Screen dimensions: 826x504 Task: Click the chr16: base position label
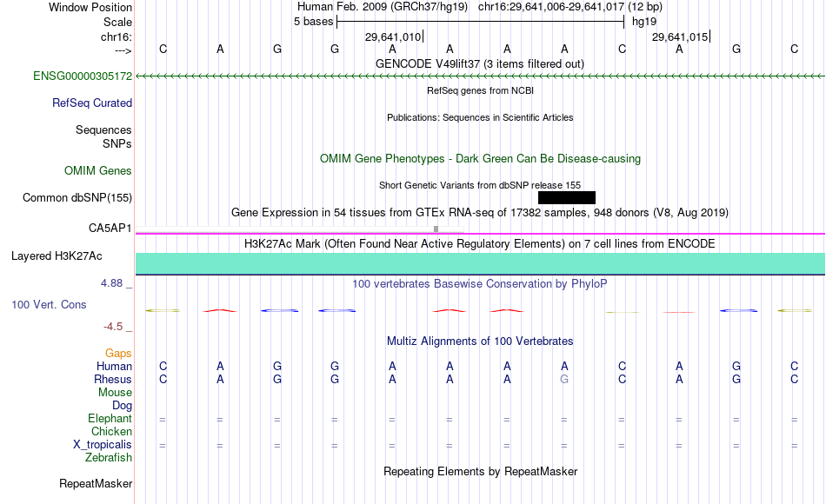point(117,36)
